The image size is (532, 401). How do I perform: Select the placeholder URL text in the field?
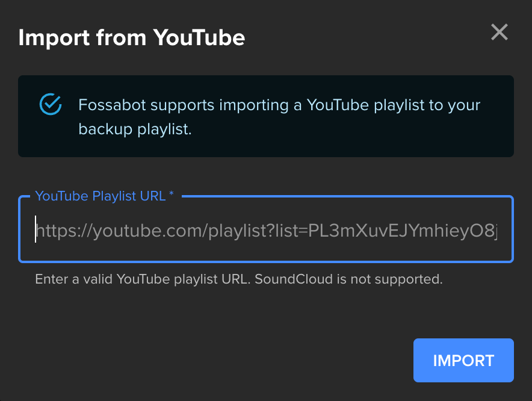pyautogui.click(x=265, y=229)
